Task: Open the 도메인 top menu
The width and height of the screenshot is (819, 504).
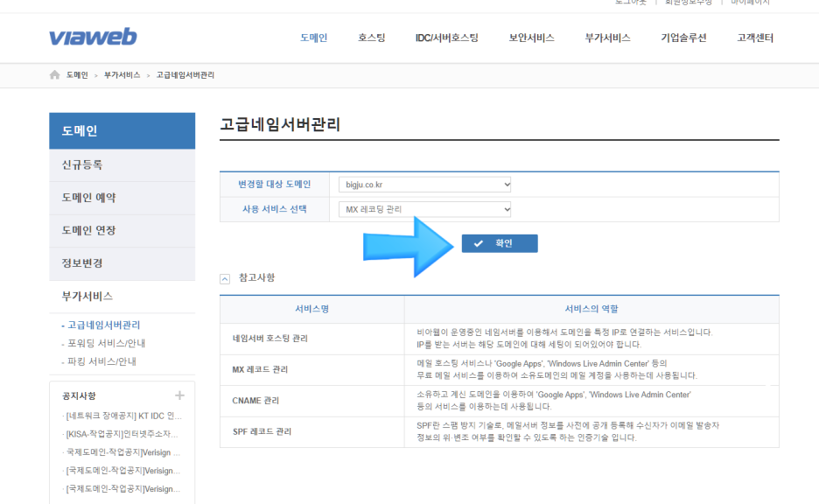Action: (x=313, y=38)
